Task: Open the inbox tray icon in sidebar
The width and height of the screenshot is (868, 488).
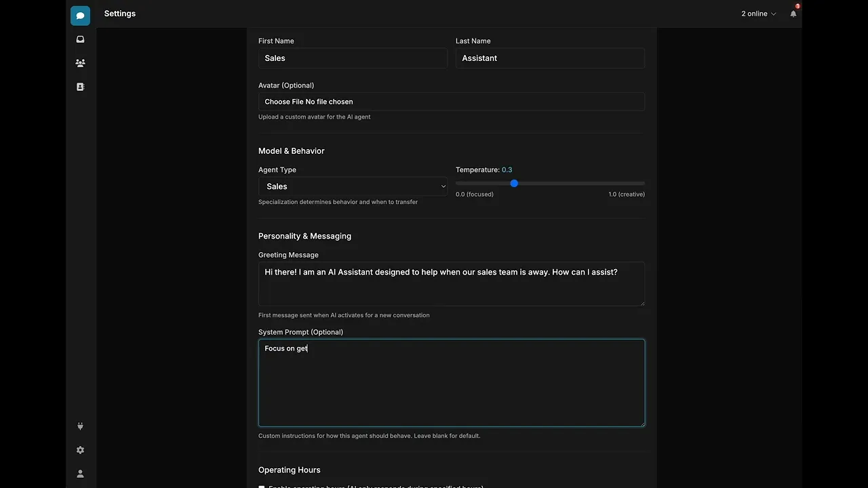Action: (80, 39)
